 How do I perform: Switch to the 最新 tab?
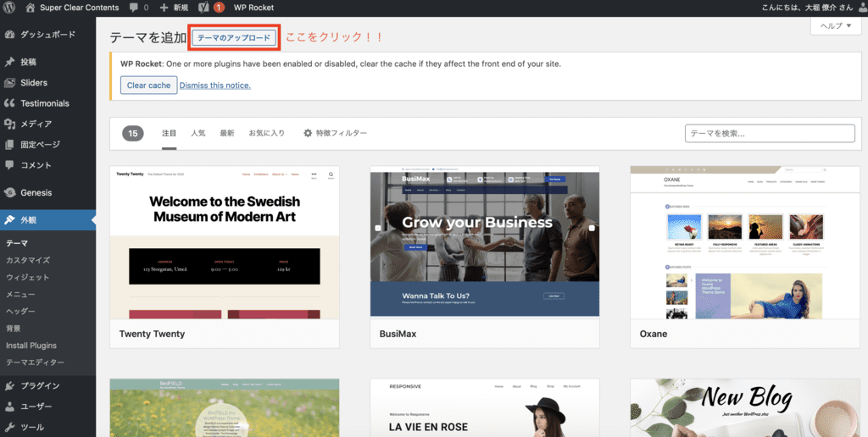(x=226, y=134)
